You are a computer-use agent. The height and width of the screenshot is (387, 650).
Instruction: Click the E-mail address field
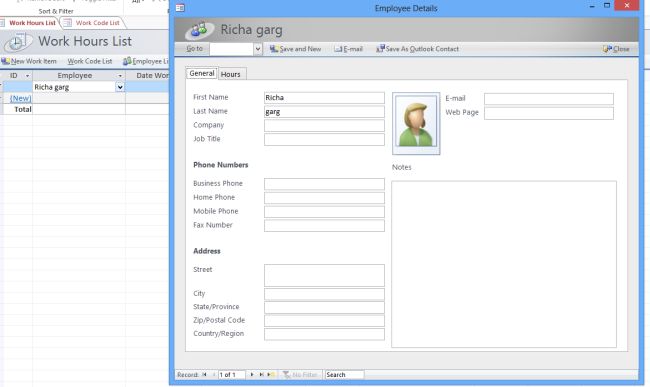tap(549, 99)
